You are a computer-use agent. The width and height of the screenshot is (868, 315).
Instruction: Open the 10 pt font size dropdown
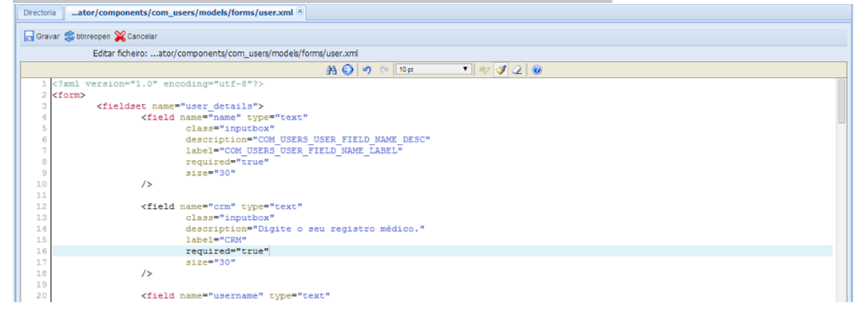pyautogui.click(x=434, y=70)
